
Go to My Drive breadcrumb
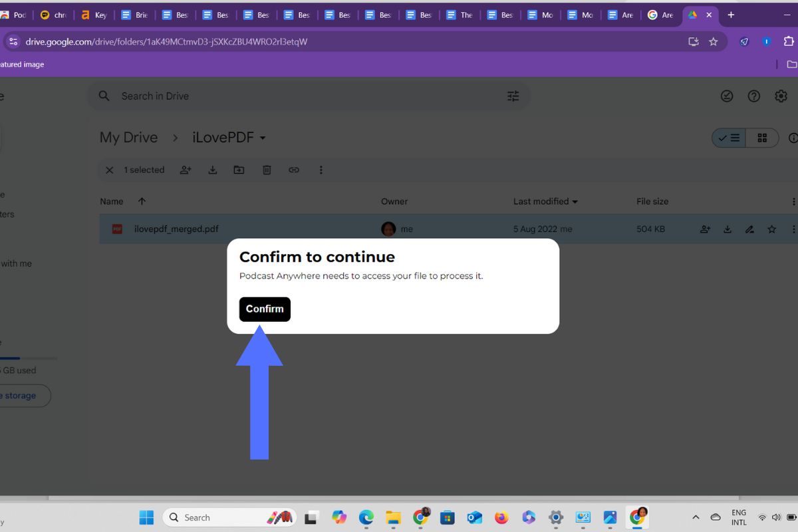[x=129, y=138]
